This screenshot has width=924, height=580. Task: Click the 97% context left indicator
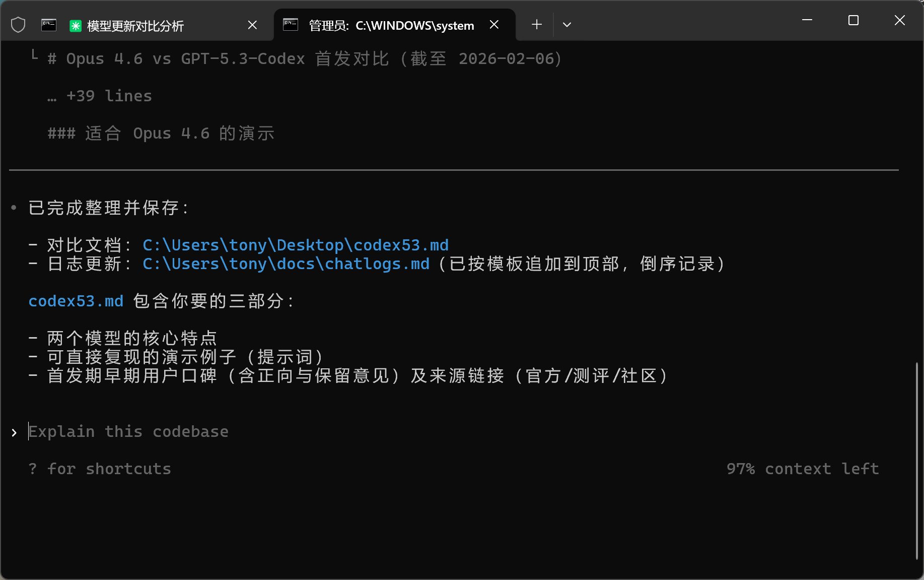(803, 469)
